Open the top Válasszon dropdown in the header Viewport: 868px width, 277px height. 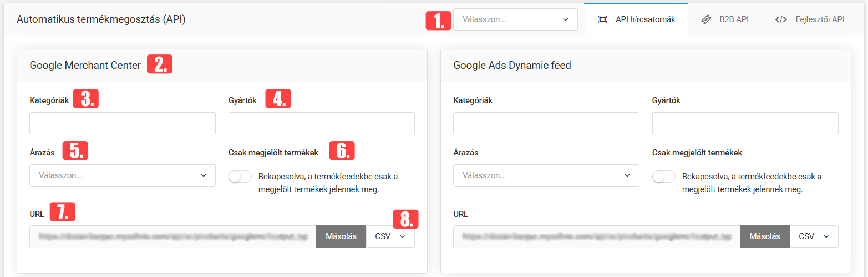pos(515,19)
